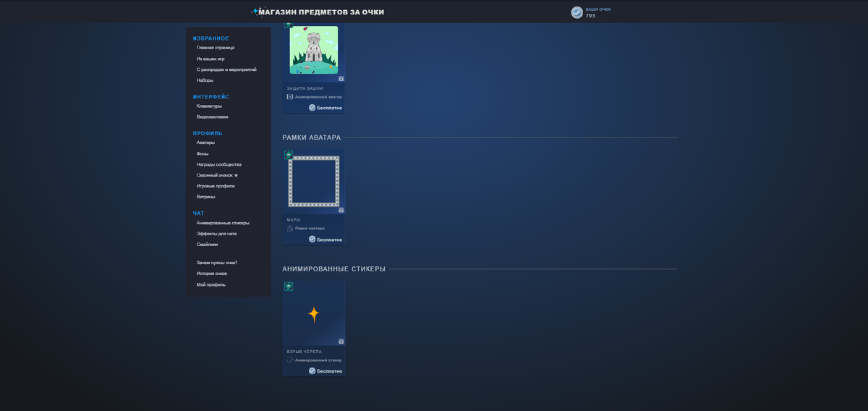Click the 793 points value
868x411 pixels.
[590, 16]
